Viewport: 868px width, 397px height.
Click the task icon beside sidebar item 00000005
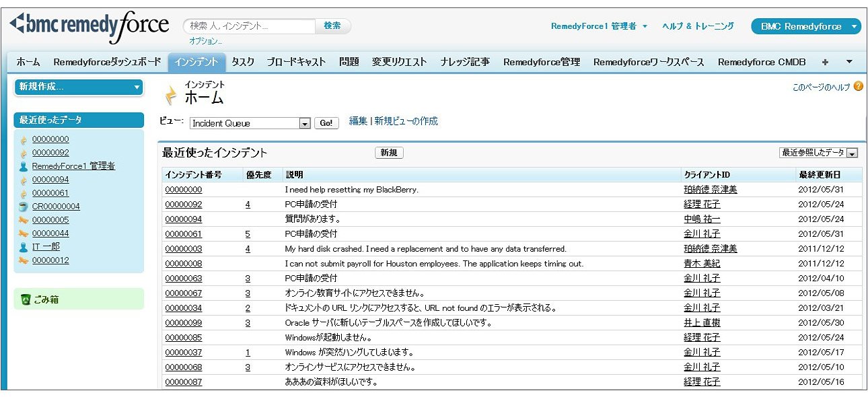24,220
